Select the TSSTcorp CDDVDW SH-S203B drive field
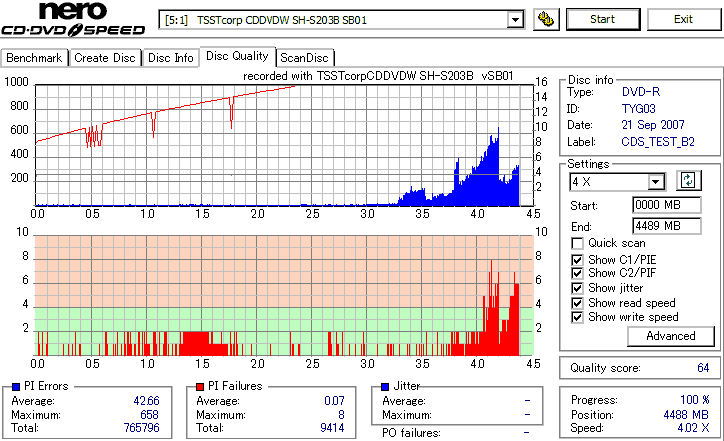The height and width of the screenshot is (441, 724). click(x=341, y=20)
